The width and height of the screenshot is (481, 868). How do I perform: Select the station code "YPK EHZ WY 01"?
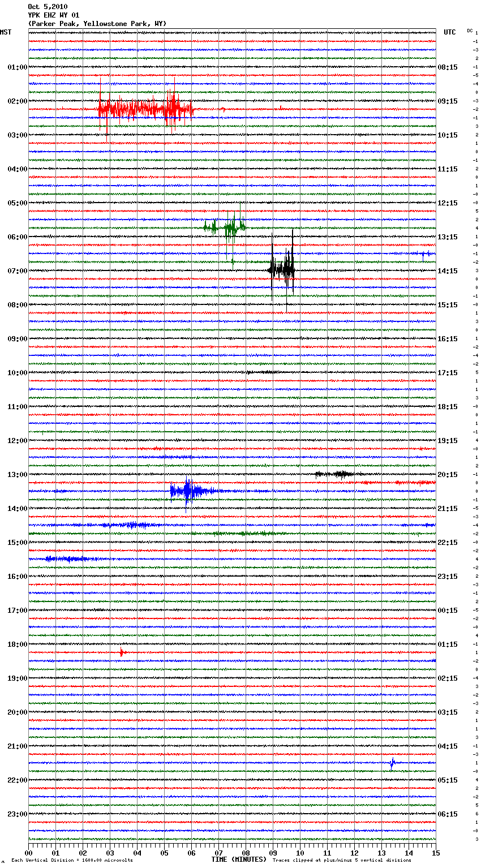tap(54, 15)
